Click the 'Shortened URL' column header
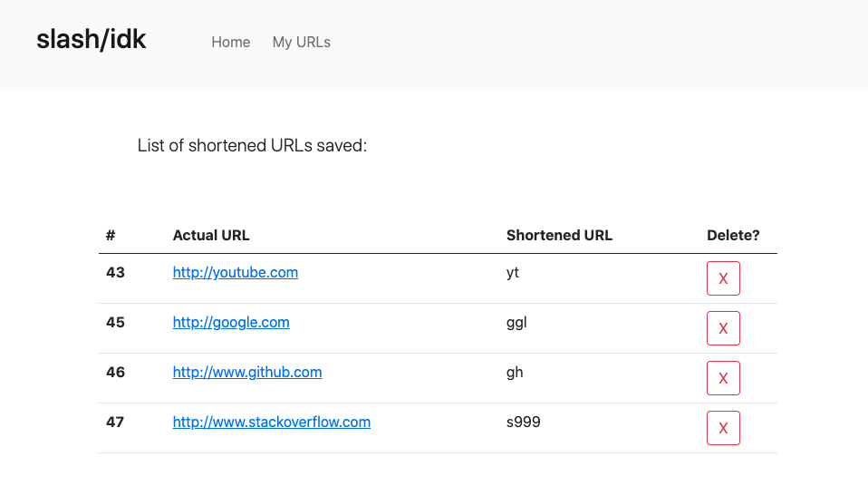868x486 pixels. (x=559, y=235)
